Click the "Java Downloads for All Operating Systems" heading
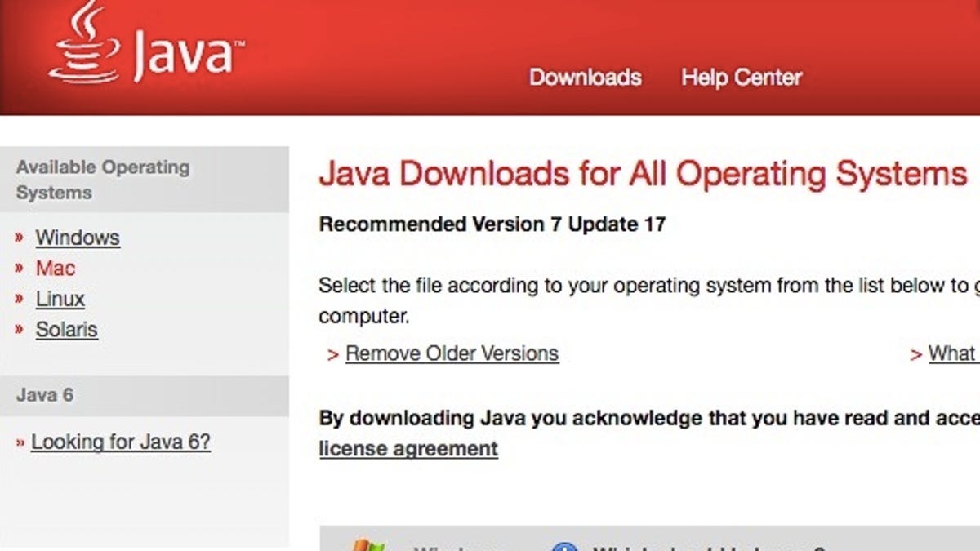This screenshot has width=980, height=551. 643,174
